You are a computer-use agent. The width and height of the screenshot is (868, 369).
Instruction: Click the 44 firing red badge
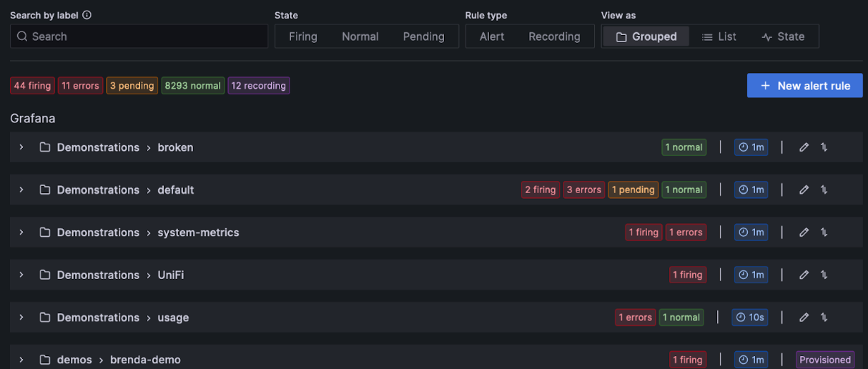(32, 86)
